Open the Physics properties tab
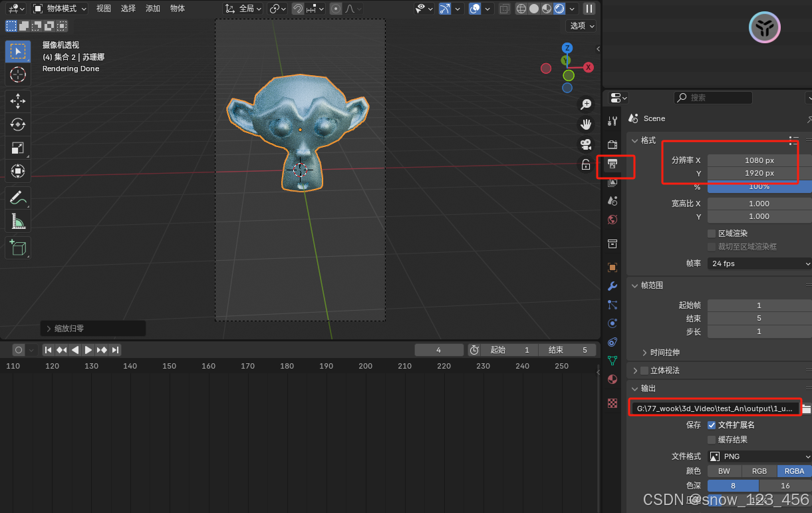 [612, 323]
